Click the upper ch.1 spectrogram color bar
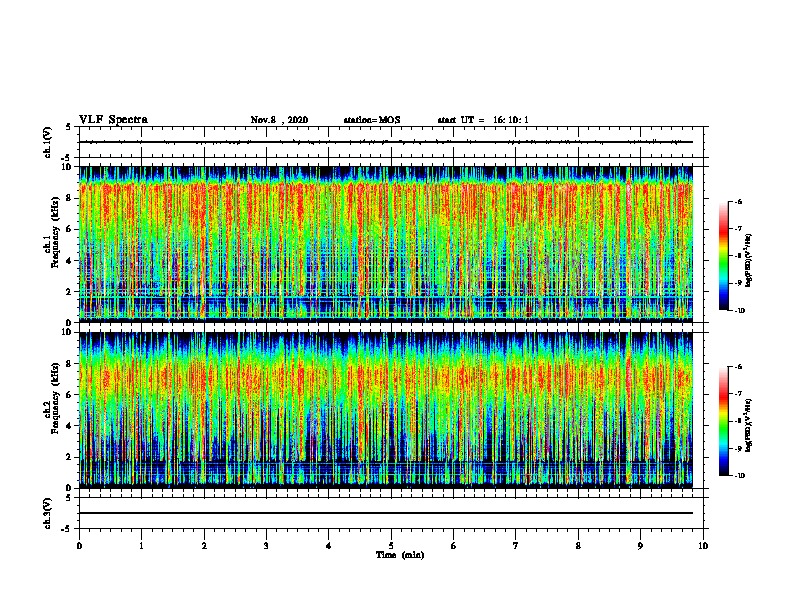 tap(724, 256)
